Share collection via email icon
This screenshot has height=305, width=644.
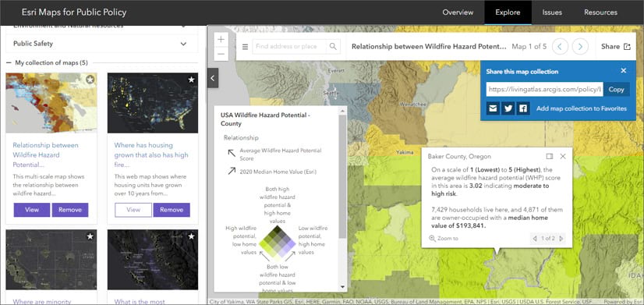click(493, 108)
